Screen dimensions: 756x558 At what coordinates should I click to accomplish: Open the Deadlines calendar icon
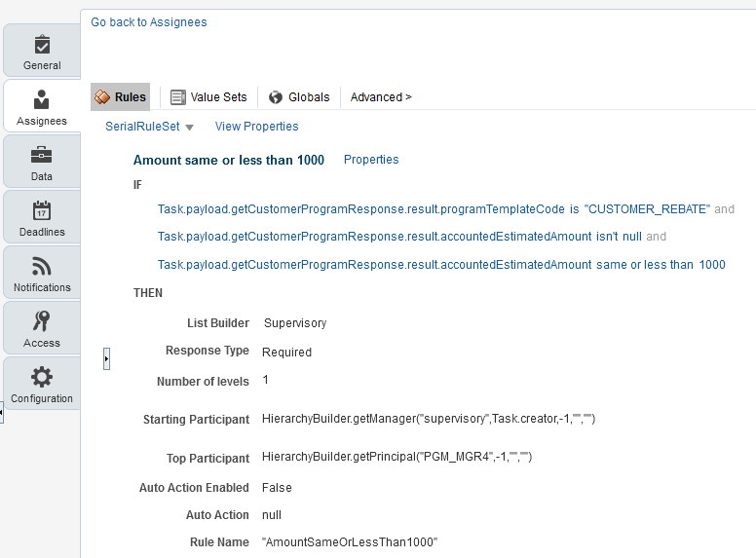click(x=42, y=210)
